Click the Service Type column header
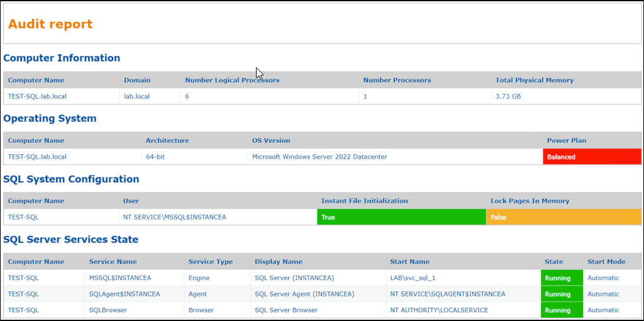 [210, 261]
